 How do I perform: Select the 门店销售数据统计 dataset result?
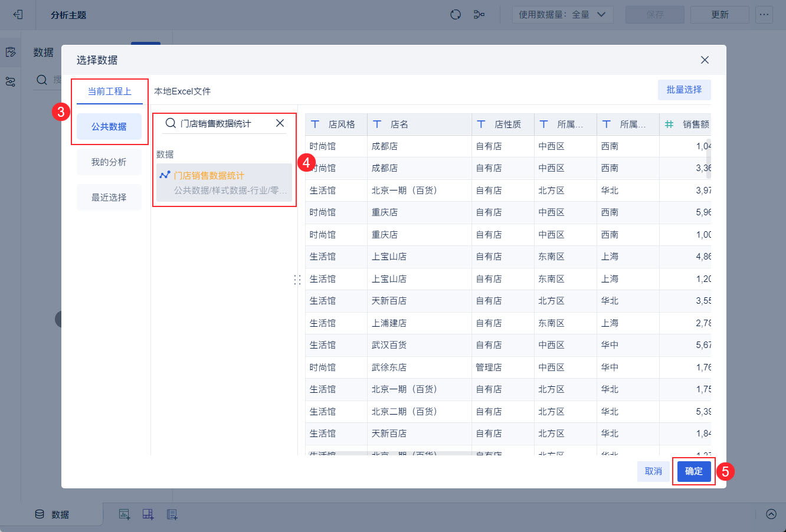tap(224, 183)
